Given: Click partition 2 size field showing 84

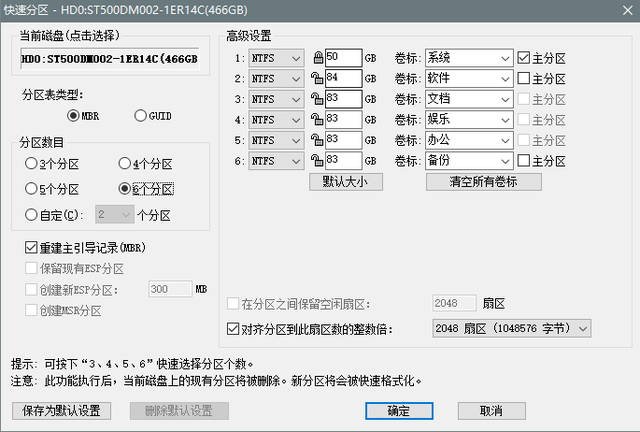Looking at the screenshot, I should [x=343, y=78].
